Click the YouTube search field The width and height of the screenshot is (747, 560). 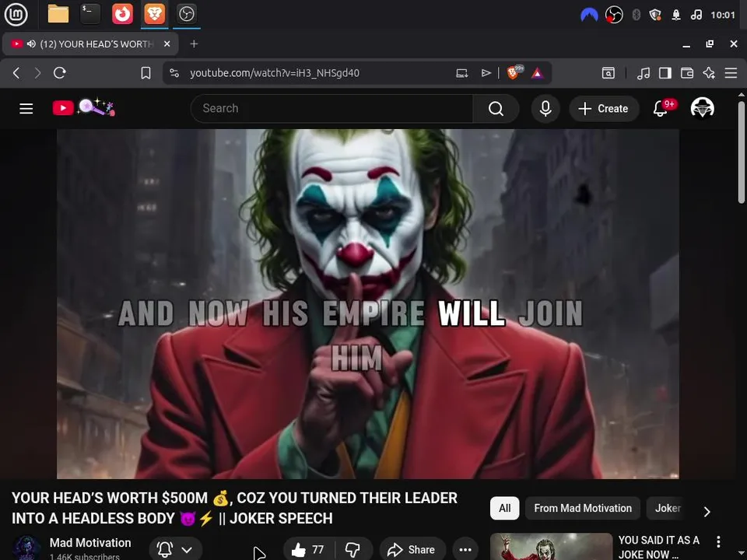click(x=331, y=109)
